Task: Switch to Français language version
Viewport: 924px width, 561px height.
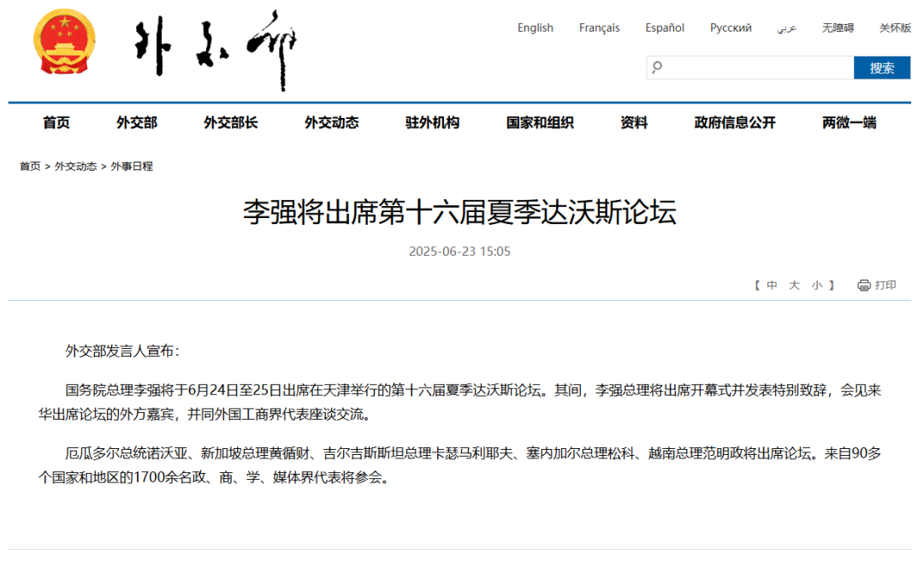Action: [599, 27]
